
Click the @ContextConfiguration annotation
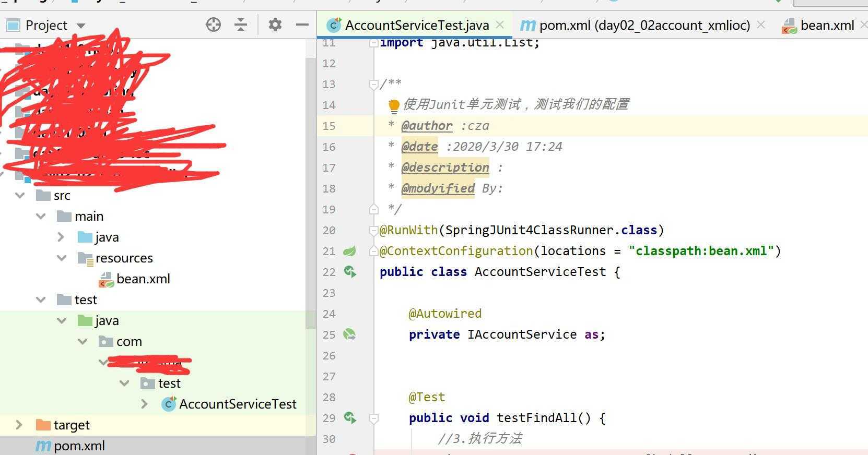tap(456, 251)
